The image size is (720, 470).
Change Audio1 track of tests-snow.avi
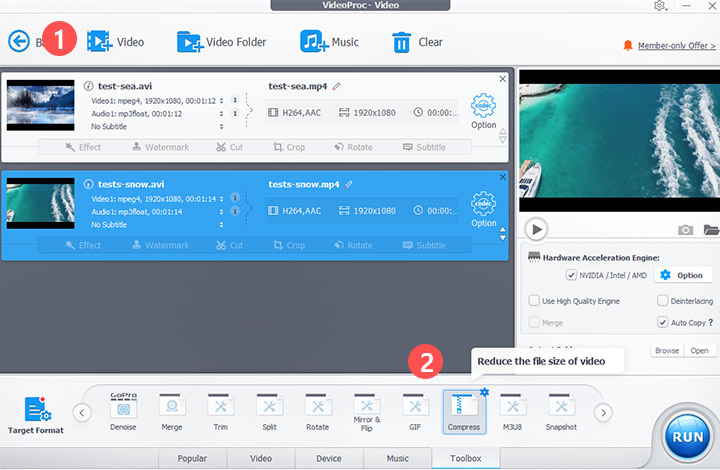(x=221, y=212)
